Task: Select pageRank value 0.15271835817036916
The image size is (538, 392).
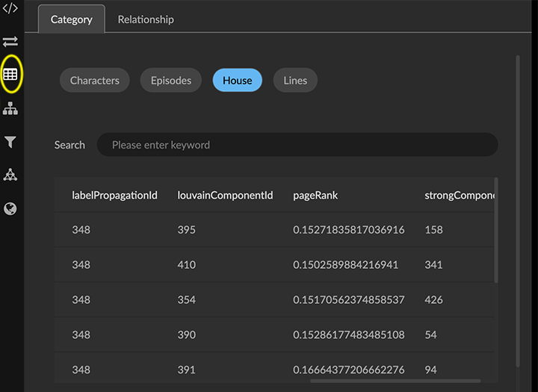Action: (x=349, y=229)
